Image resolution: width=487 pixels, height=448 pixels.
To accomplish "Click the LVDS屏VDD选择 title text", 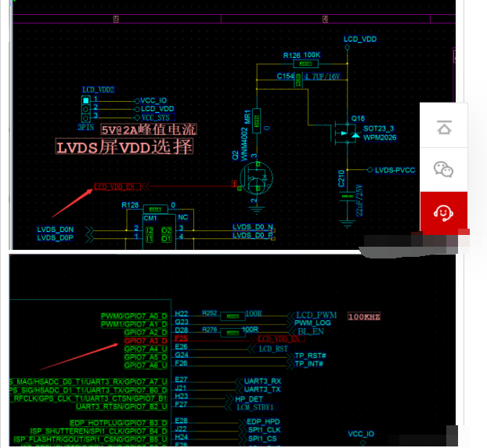I will point(124,146).
